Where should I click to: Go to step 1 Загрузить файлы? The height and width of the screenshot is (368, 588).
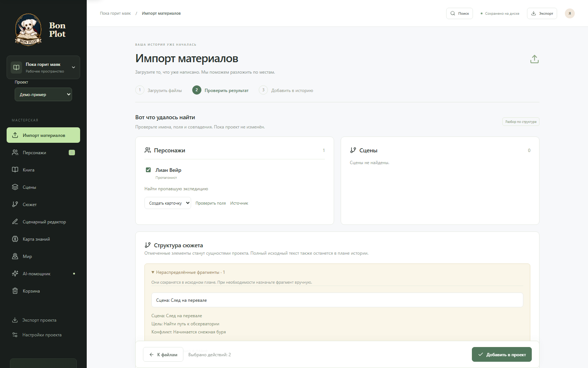(159, 90)
